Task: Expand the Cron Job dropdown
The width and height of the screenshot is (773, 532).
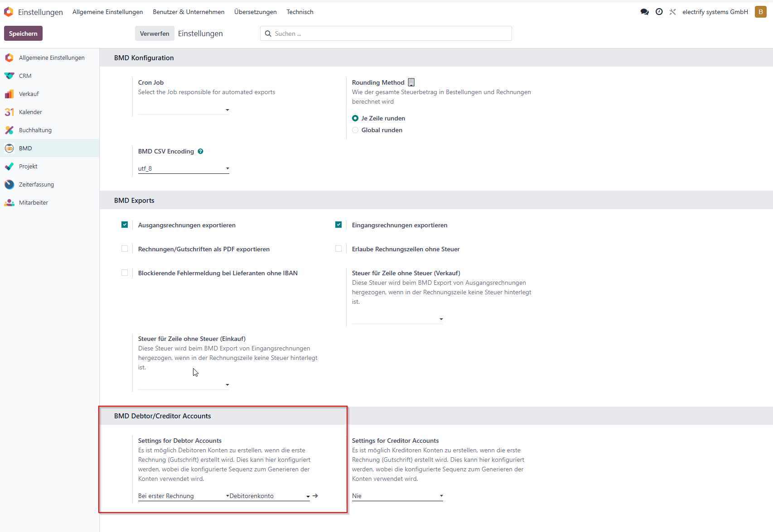Action: pyautogui.click(x=184, y=110)
